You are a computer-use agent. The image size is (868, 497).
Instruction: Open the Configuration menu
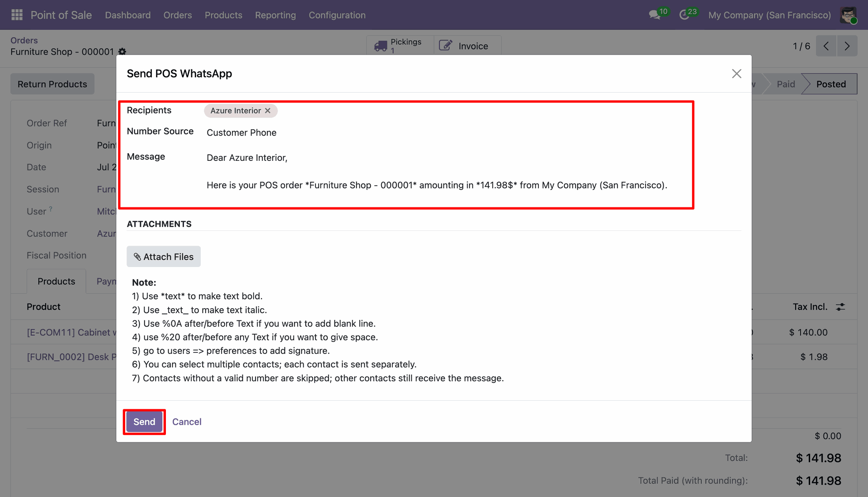click(x=337, y=15)
